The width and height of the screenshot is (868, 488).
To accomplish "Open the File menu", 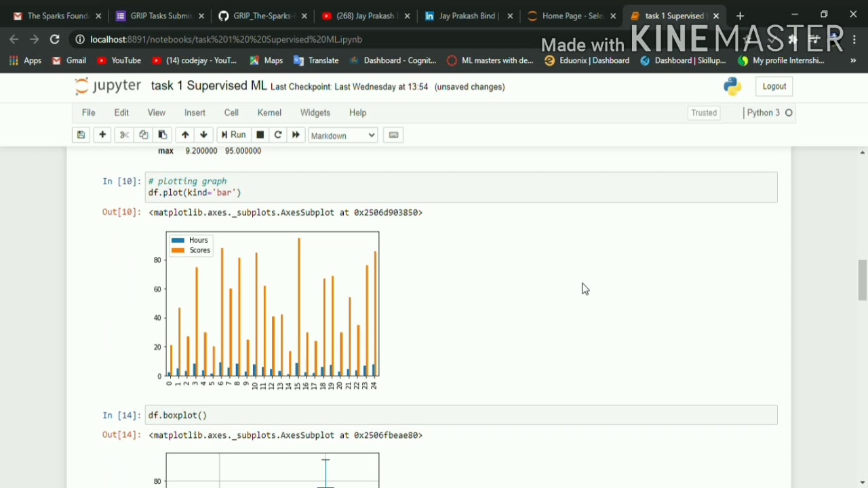I will tap(89, 113).
